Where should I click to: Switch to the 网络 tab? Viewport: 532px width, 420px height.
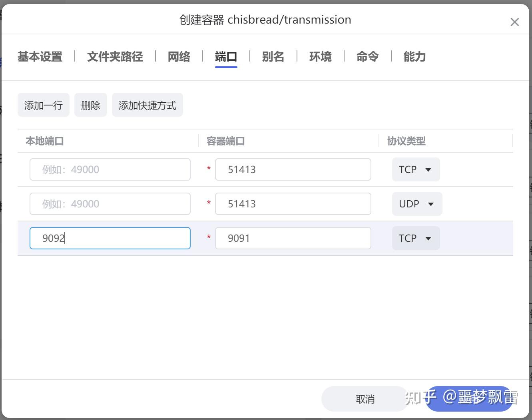point(179,57)
